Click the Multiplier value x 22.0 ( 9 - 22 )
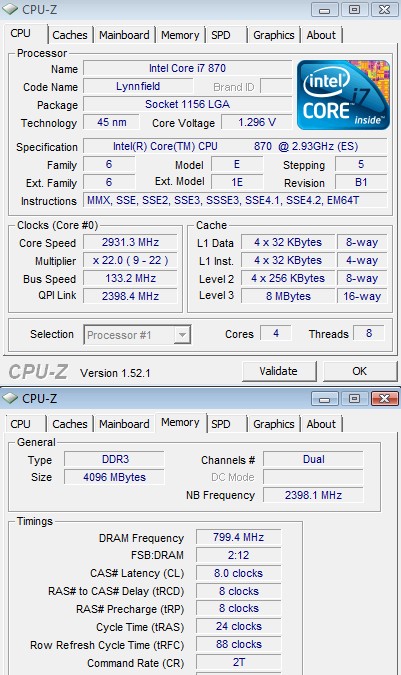 pos(130,260)
